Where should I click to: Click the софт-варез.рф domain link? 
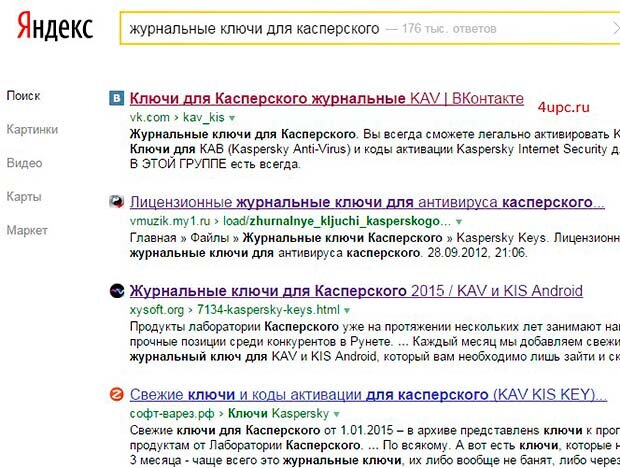pos(172,413)
